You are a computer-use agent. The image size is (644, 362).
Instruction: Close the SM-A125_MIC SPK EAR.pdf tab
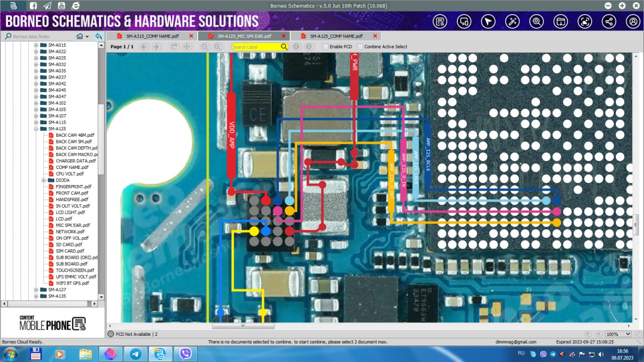[284, 36]
